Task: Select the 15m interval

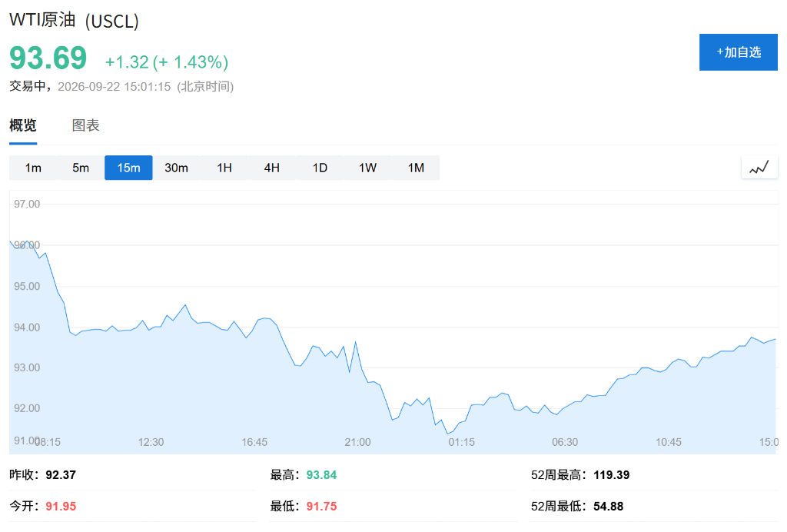Action: (x=128, y=168)
